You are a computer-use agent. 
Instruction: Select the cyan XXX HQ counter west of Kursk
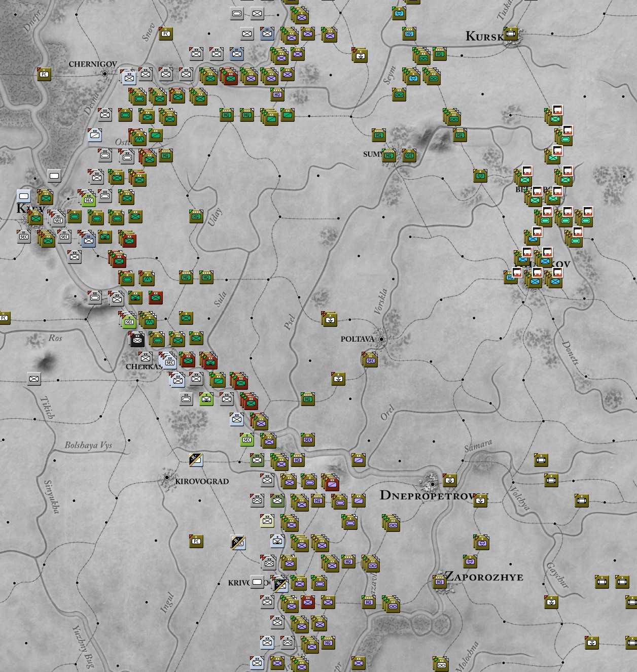(x=409, y=33)
